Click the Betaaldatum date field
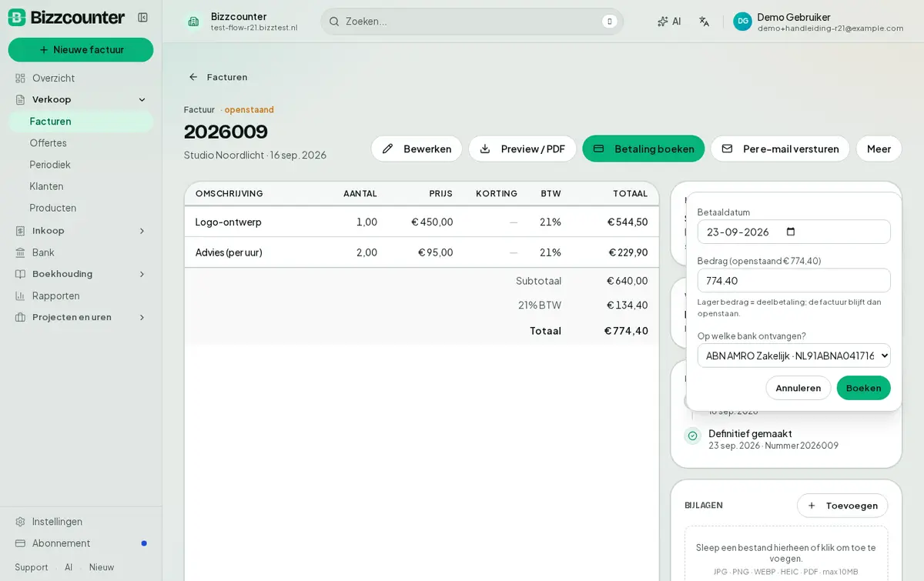Screen dimensions: 924x581 794,232
